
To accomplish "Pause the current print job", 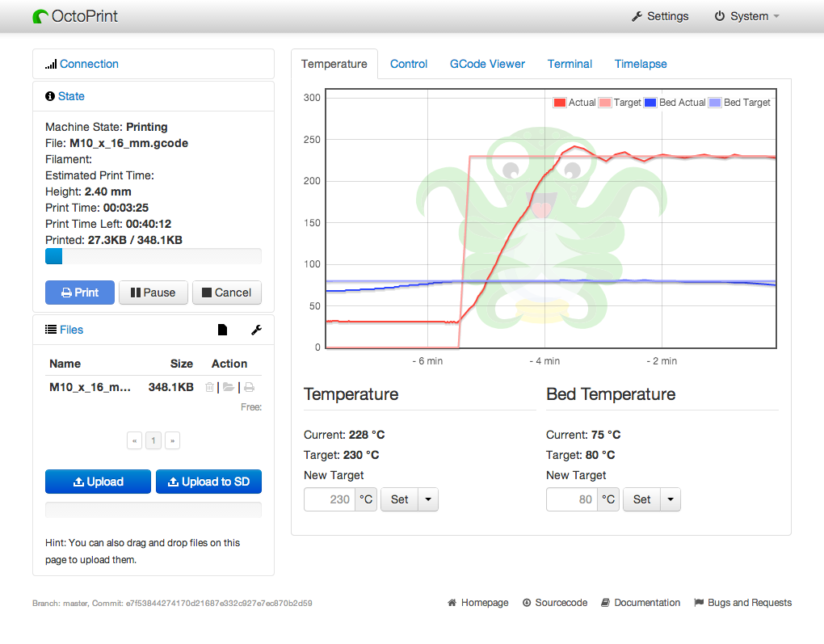I will pos(153,293).
